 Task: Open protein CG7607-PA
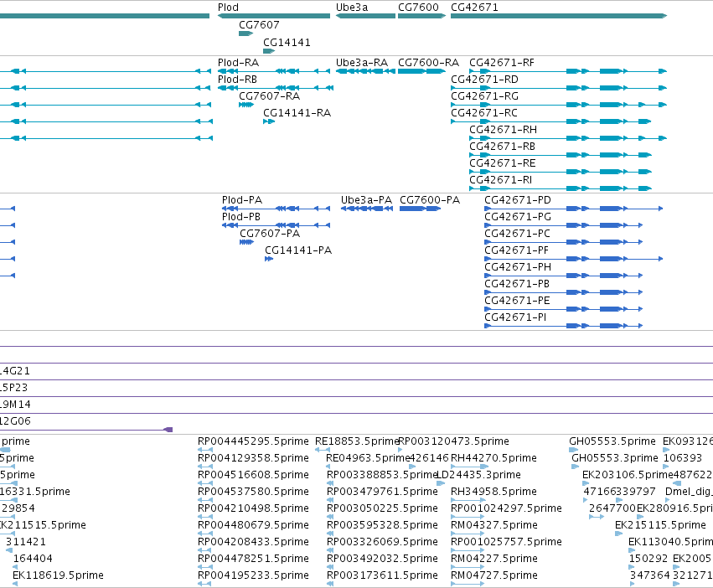[270, 234]
